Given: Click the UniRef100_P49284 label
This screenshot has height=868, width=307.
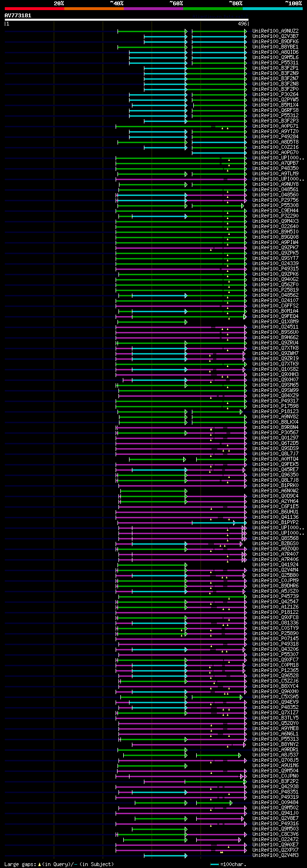Looking at the screenshot, I should point(275,136).
